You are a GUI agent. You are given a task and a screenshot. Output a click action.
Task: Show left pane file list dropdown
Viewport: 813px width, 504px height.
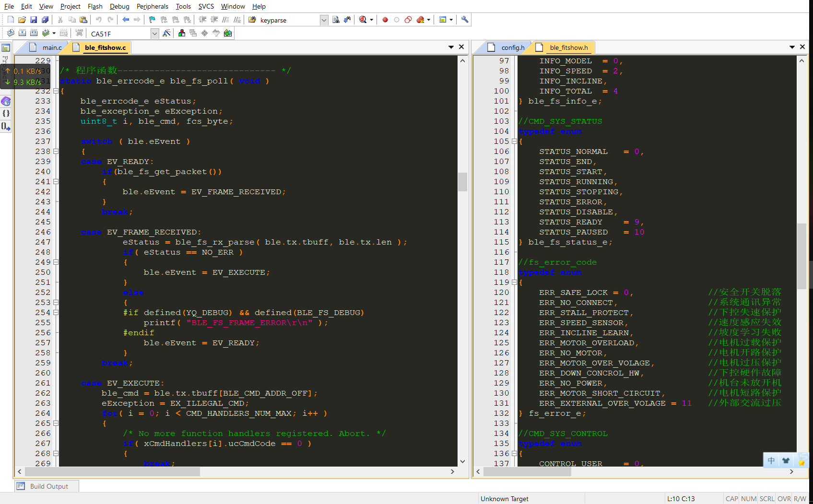(451, 47)
